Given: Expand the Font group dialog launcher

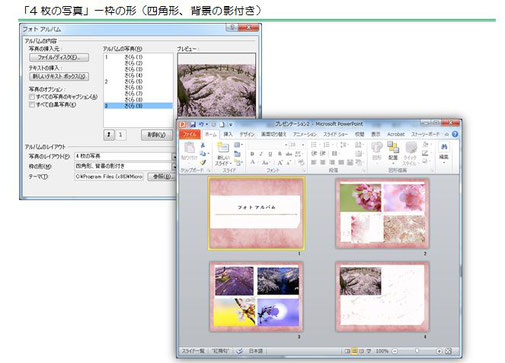Looking at the screenshot, I should [304, 170].
